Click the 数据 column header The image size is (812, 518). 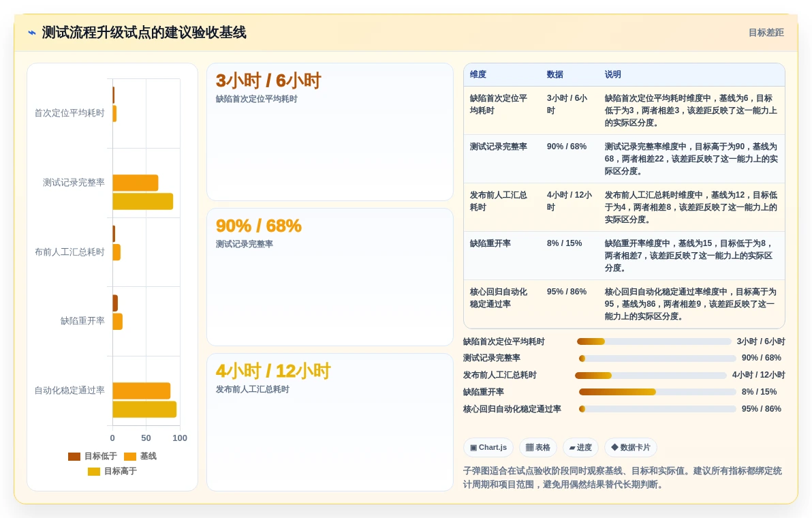click(555, 74)
